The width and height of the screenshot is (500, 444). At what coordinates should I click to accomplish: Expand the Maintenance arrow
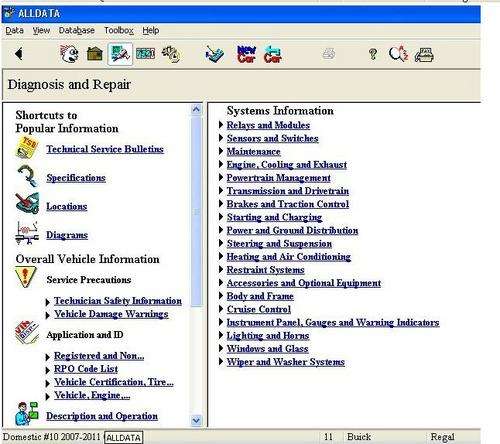(x=221, y=151)
